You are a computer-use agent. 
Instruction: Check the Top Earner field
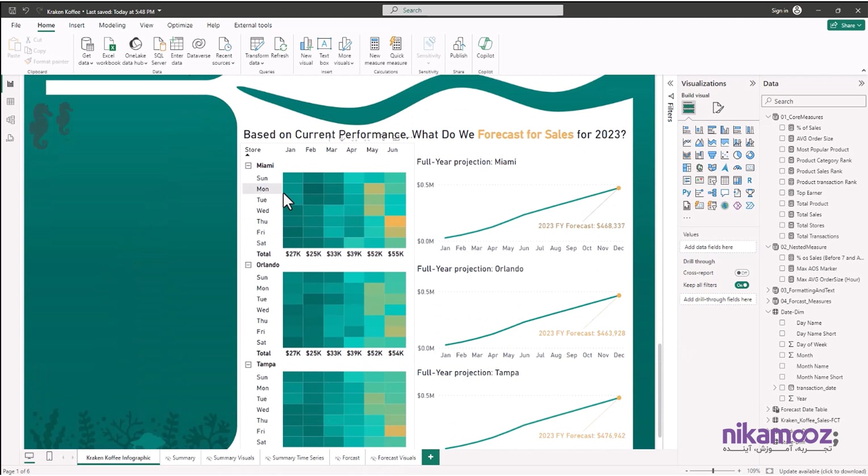[x=782, y=193]
